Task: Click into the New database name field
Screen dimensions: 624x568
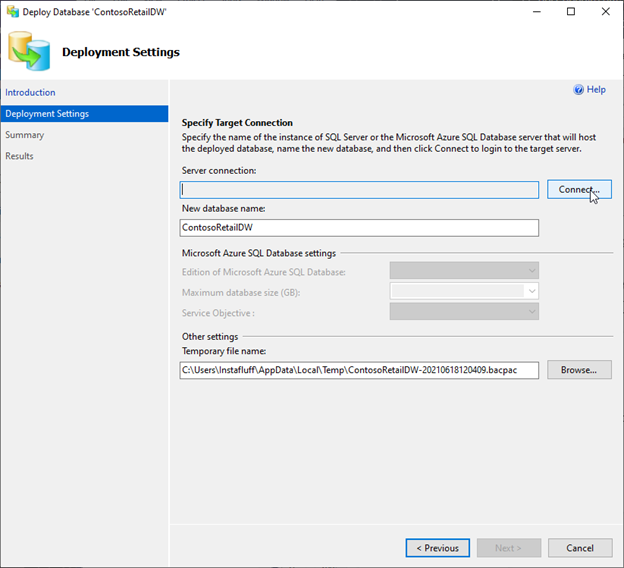Action: 359,228
